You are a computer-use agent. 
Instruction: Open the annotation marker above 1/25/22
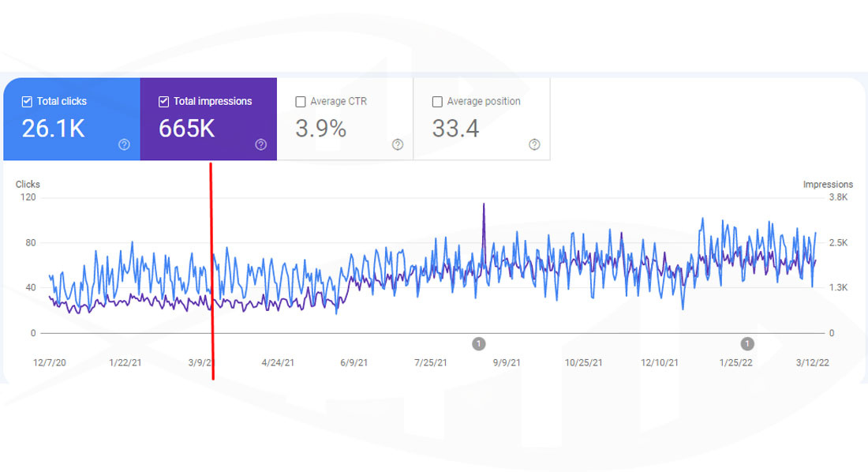746,343
